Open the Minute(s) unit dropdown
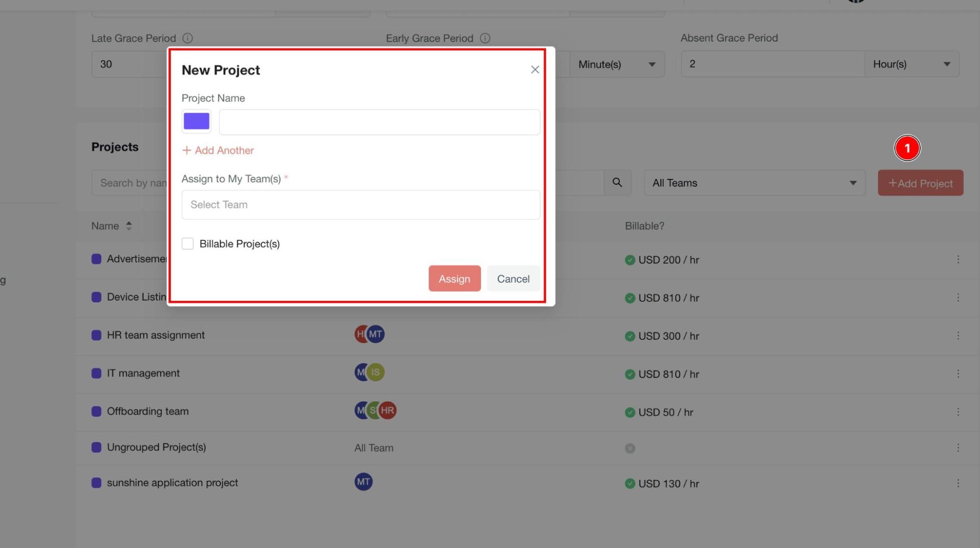The width and height of the screenshot is (980, 548). coord(616,64)
